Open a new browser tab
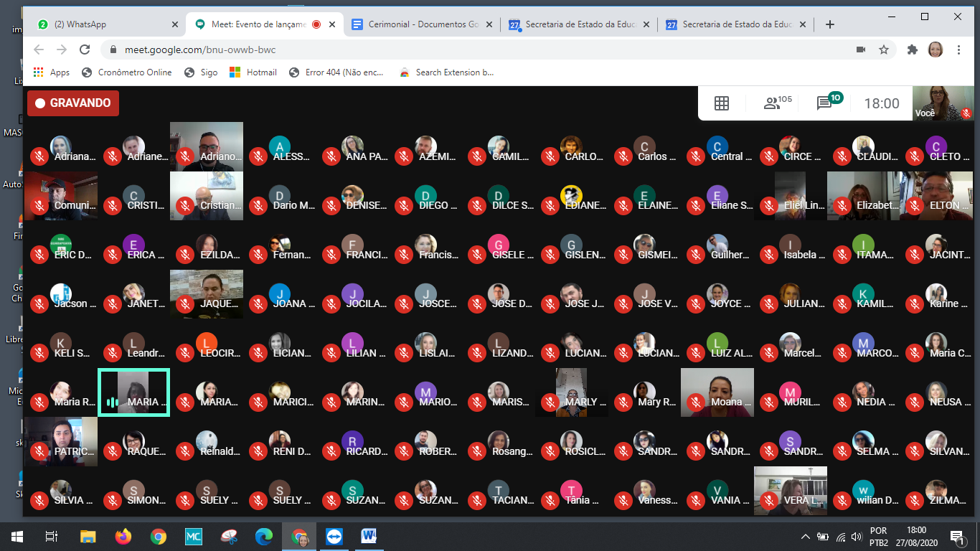 [x=830, y=24]
